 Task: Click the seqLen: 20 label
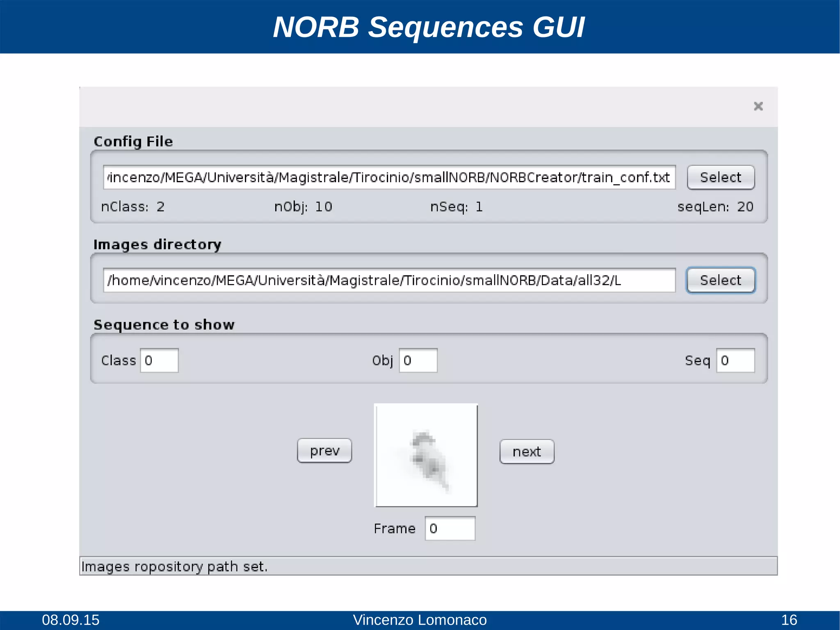click(715, 206)
